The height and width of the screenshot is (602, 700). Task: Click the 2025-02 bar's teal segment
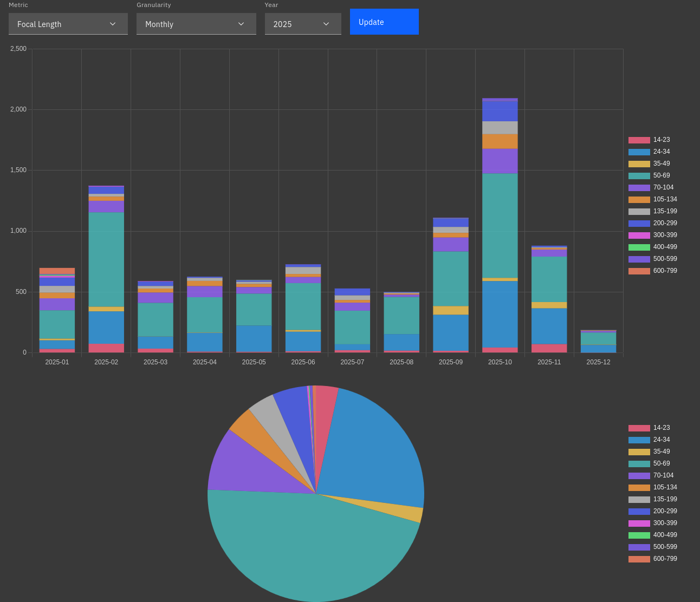[106, 259]
